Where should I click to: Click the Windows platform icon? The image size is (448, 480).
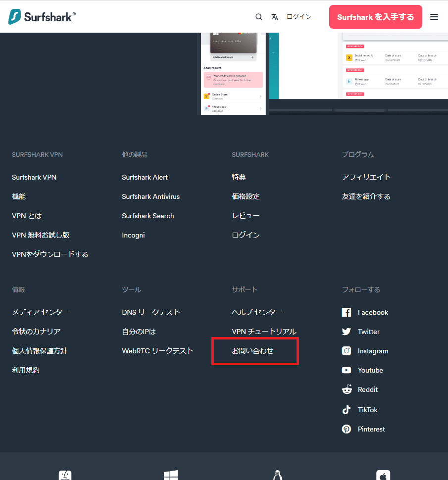tap(171, 475)
